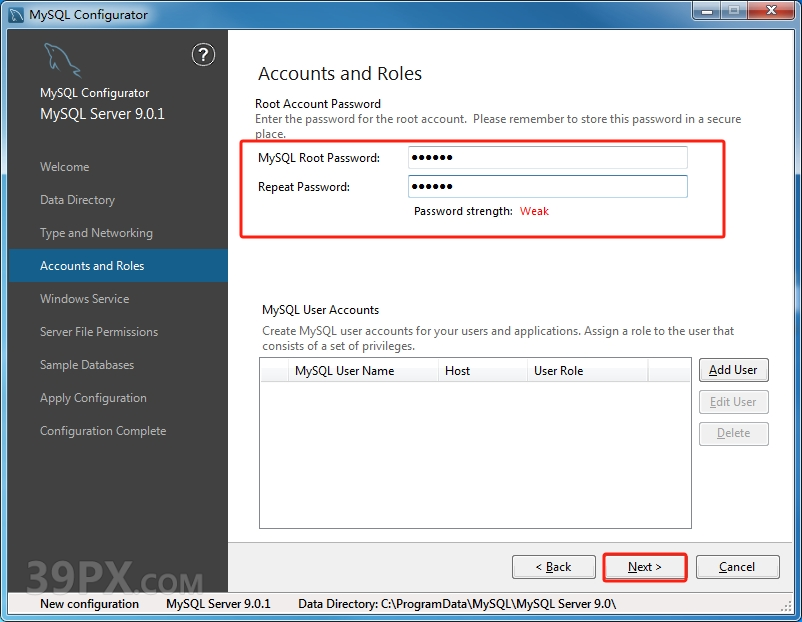Select the Sample Databases step
This screenshot has width=802, height=622.
87,365
